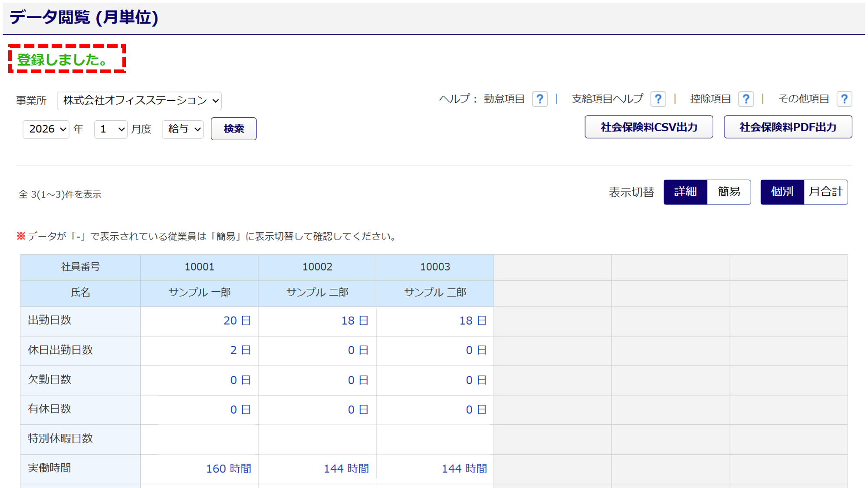This screenshot has width=868, height=488.
Task: Expand the 給与 type dropdown
Action: pos(183,129)
